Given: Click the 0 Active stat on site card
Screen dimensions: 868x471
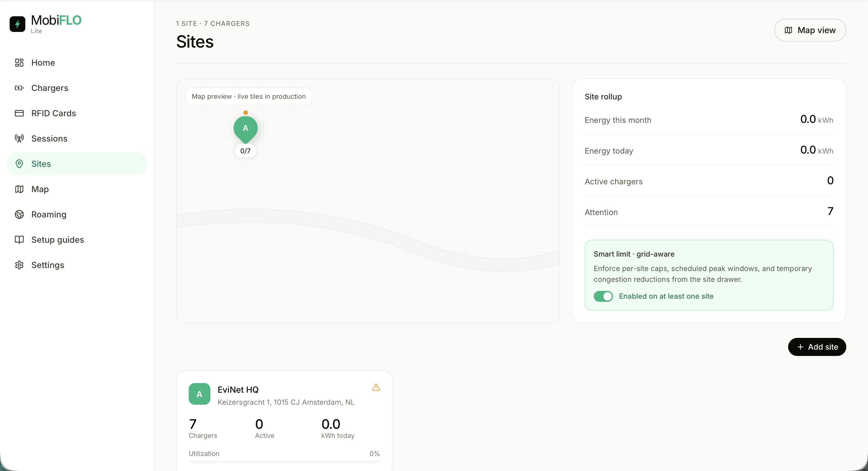Looking at the screenshot, I should point(265,429).
